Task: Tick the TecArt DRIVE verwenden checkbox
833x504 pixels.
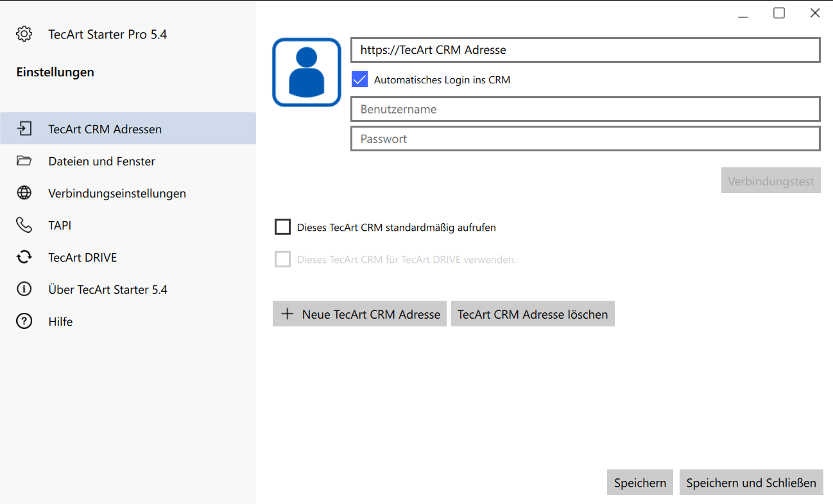Action: coord(282,259)
